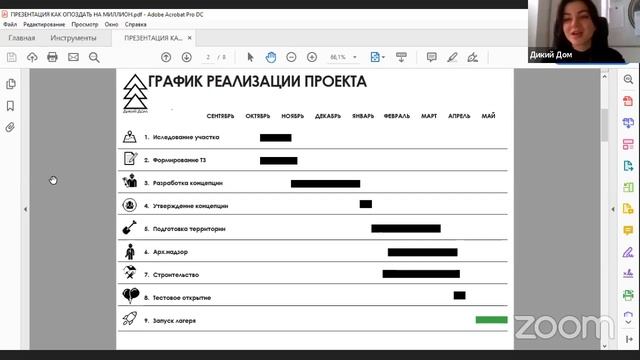
Task: Open the Attachments paperclip panel
Action: pos(10,127)
